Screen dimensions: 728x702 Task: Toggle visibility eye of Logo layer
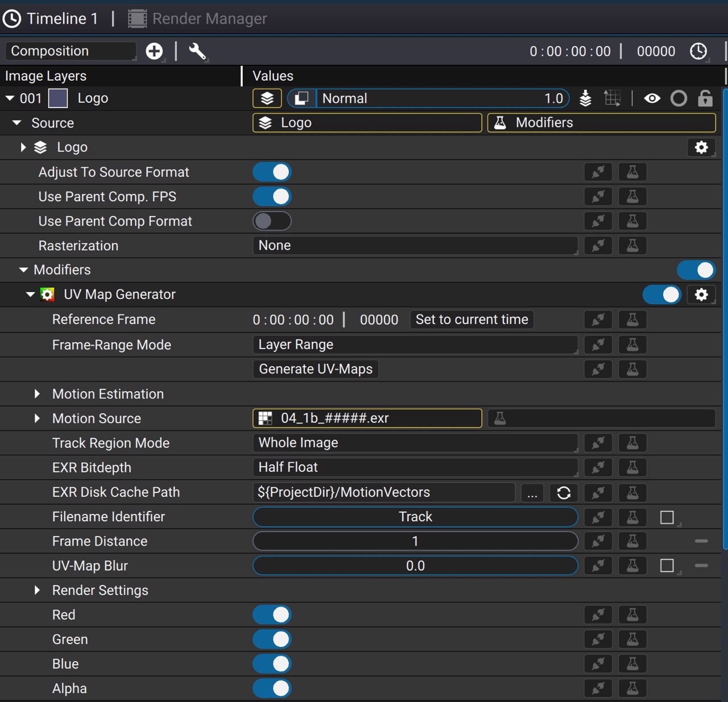click(652, 98)
